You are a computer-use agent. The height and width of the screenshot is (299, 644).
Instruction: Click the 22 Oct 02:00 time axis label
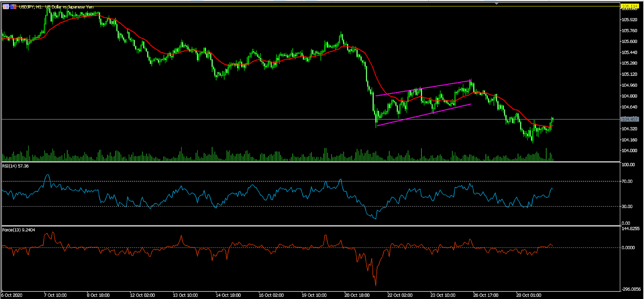tap(400, 295)
